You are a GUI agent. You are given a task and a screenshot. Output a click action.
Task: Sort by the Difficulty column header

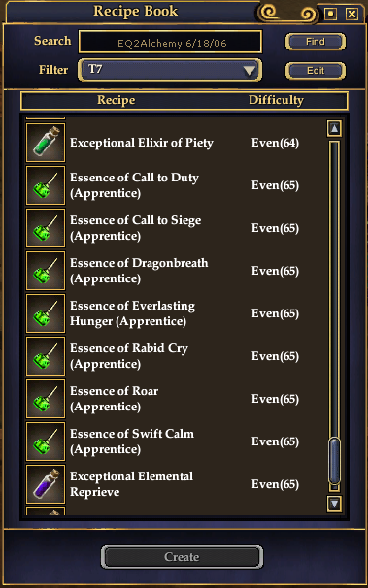[x=276, y=100]
